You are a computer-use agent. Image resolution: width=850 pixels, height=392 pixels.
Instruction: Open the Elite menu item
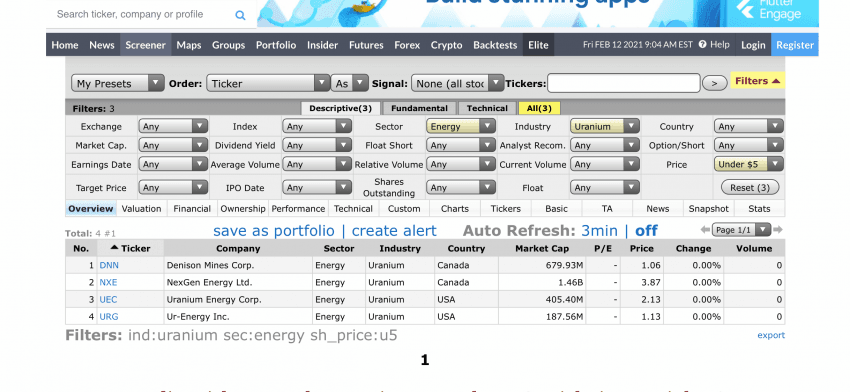coord(538,45)
